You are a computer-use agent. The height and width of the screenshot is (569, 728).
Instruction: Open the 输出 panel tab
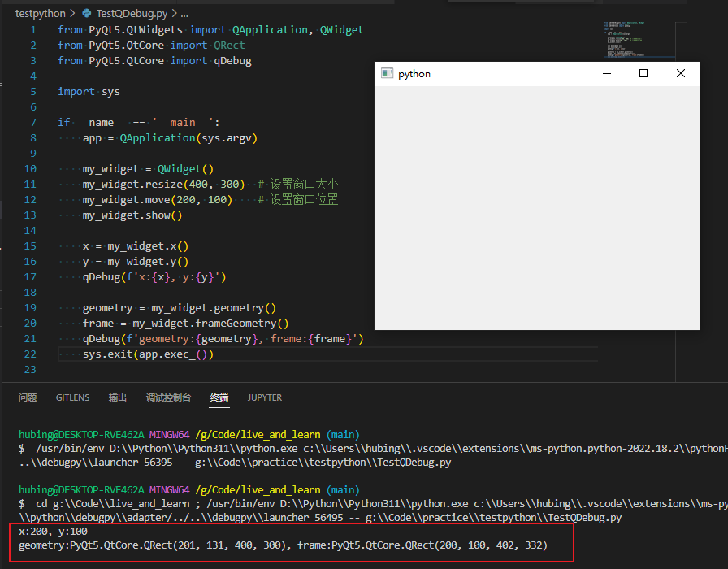pyautogui.click(x=118, y=397)
